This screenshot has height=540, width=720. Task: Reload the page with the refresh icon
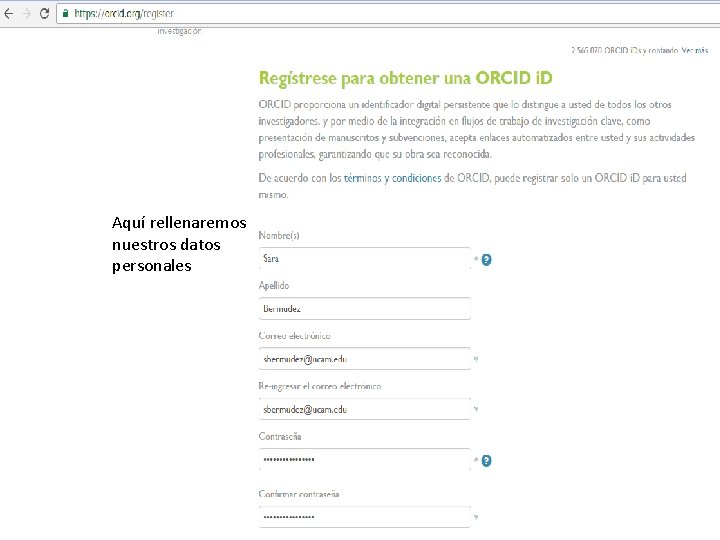coord(44,14)
